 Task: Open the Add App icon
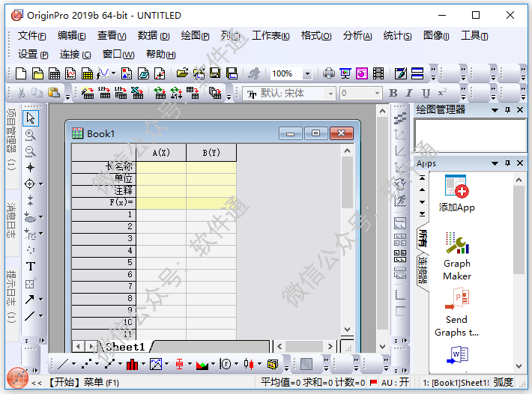456,193
